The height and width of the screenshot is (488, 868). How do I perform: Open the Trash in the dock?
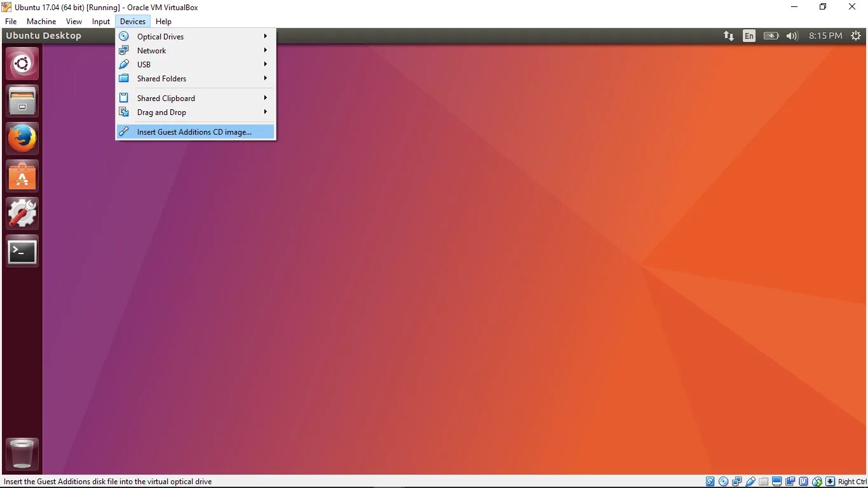(x=22, y=454)
